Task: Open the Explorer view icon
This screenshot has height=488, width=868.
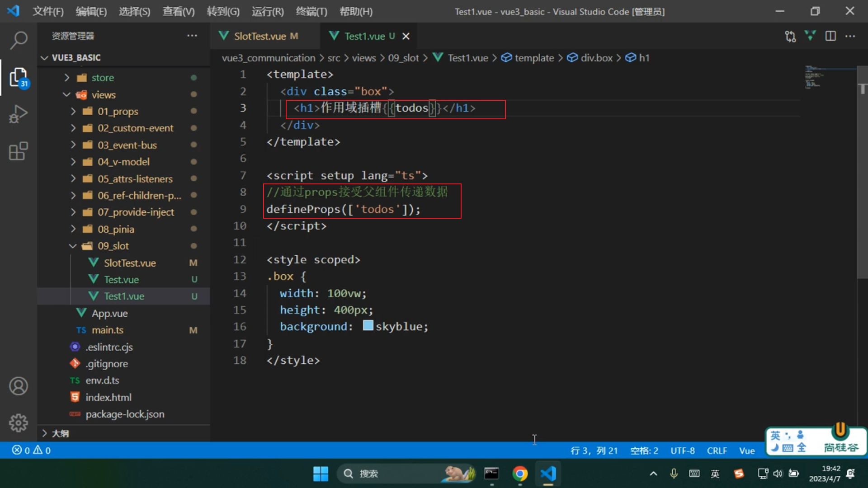Action: (19, 78)
